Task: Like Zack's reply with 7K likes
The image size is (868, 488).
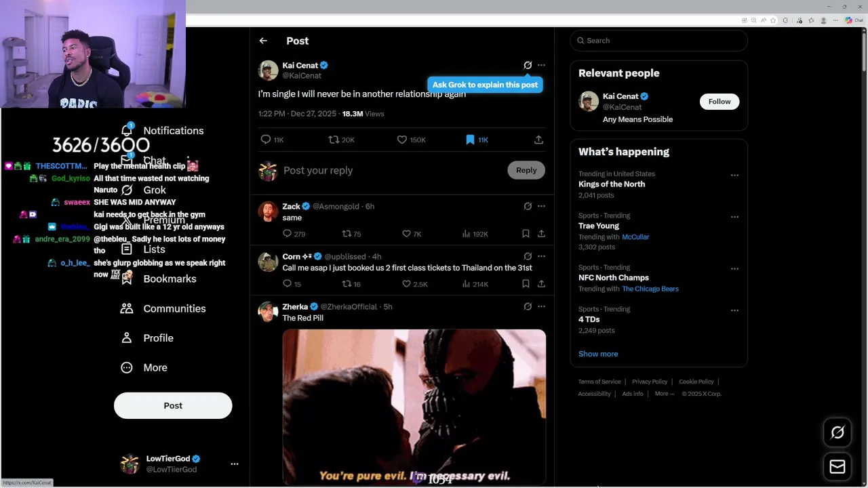Action: (x=412, y=234)
